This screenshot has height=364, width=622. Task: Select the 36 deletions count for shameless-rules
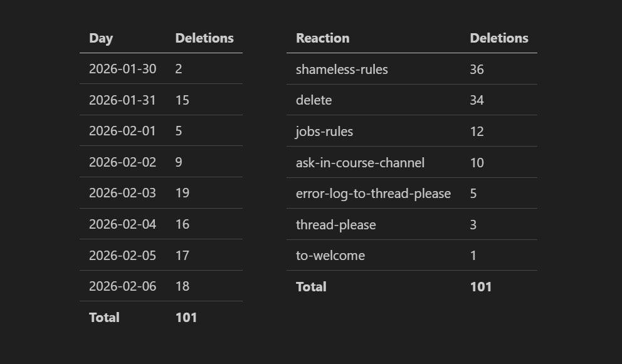[x=477, y=70]
